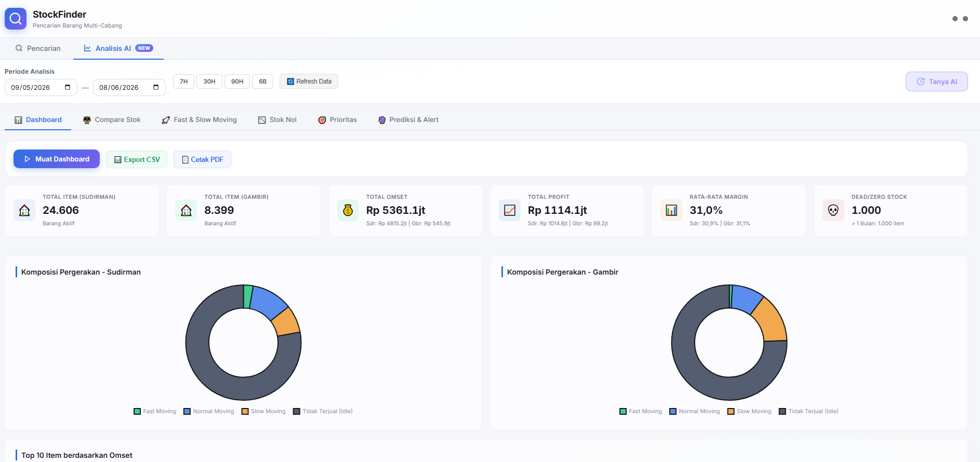Click the Compare Stok scales icon

(x=87, y=120)
